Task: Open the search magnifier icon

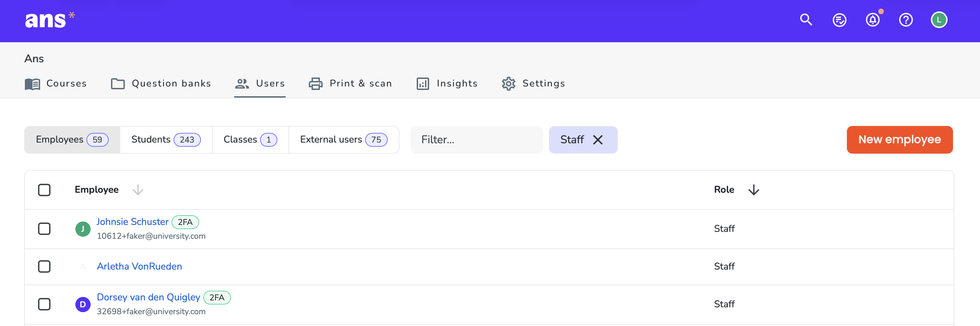Action: point(806,20)
